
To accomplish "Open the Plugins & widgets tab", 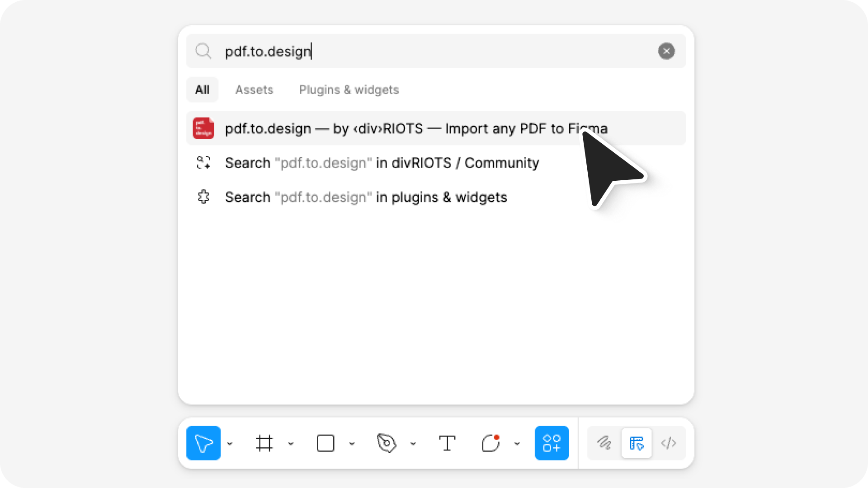I will (349, 89).
